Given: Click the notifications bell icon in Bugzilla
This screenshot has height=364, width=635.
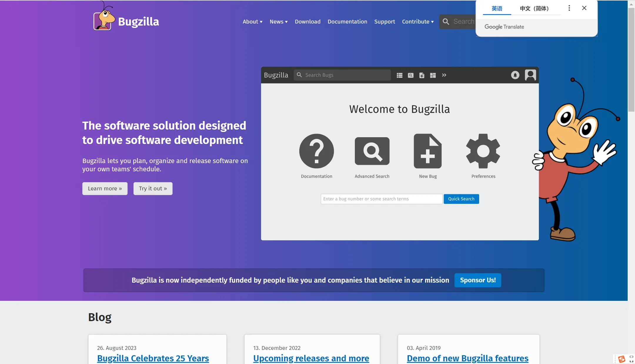Looking at the screenshot, I should (x=515, y=75).
